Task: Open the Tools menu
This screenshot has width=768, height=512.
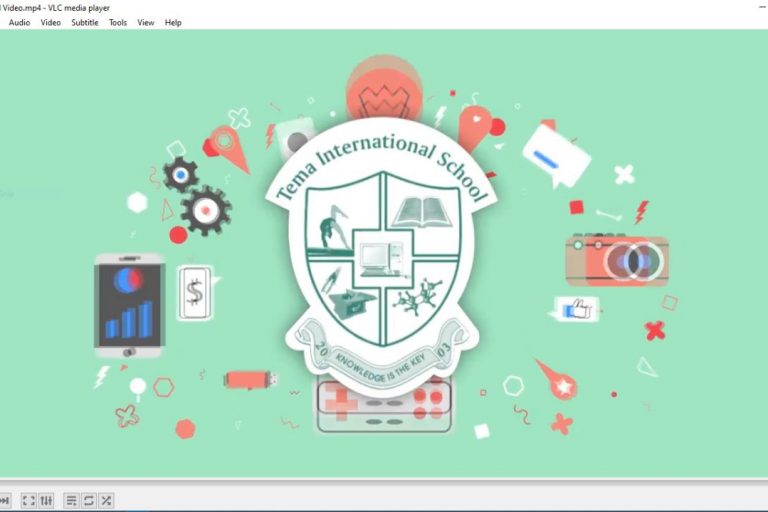Action: pos(118,23)
